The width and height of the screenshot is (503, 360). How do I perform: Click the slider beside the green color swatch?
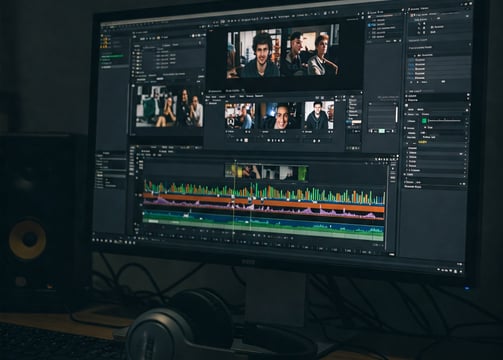[445, 121]
